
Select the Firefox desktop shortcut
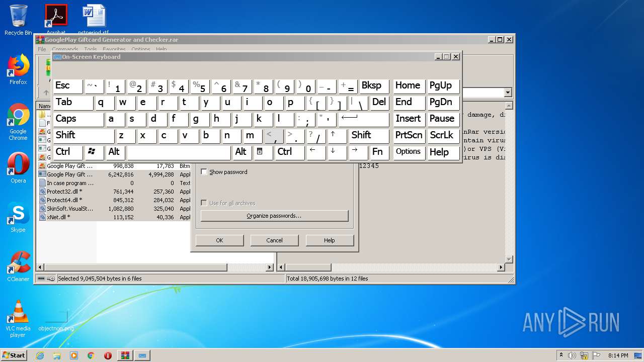pyautogui.click(x=18, y=69)
